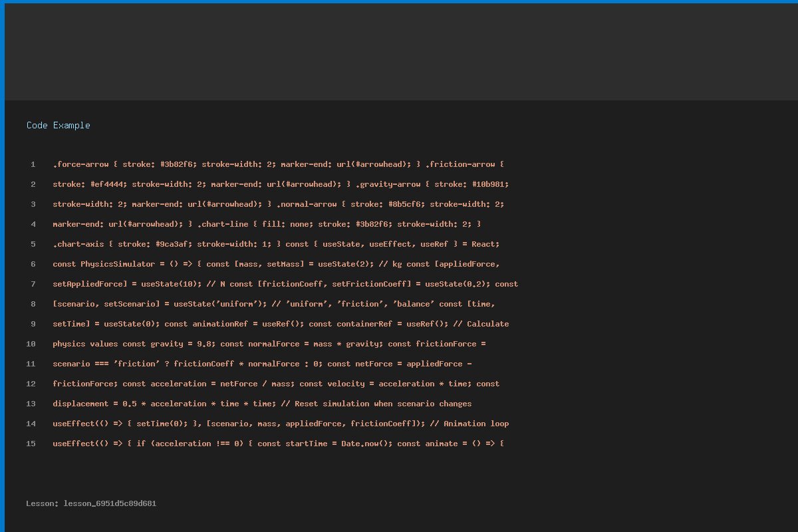Click the "Code Example" heading
The height and width of the screenshot is (532, 798).
point(59,125)
